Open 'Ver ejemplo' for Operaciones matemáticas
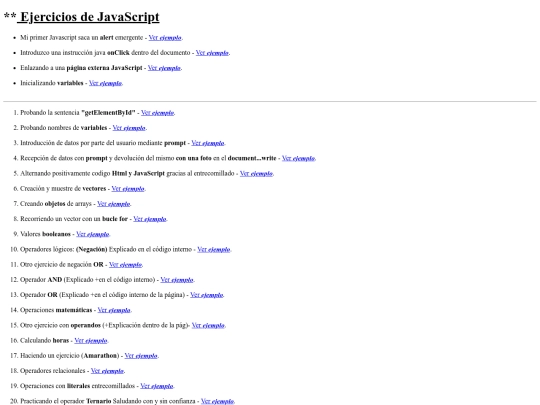 pyautogui.click(x=114, y=310)
